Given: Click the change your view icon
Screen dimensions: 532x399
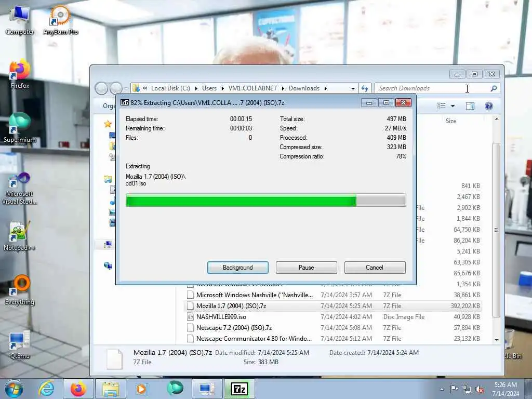Looking at the screenshot, I should tap(442, 106).
